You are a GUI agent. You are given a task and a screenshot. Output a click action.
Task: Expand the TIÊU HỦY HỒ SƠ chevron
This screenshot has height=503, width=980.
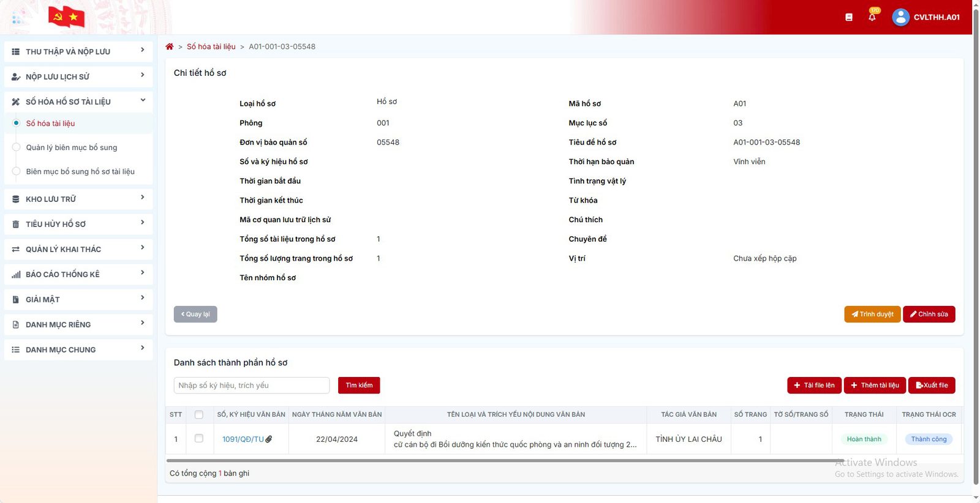(143, 223)
